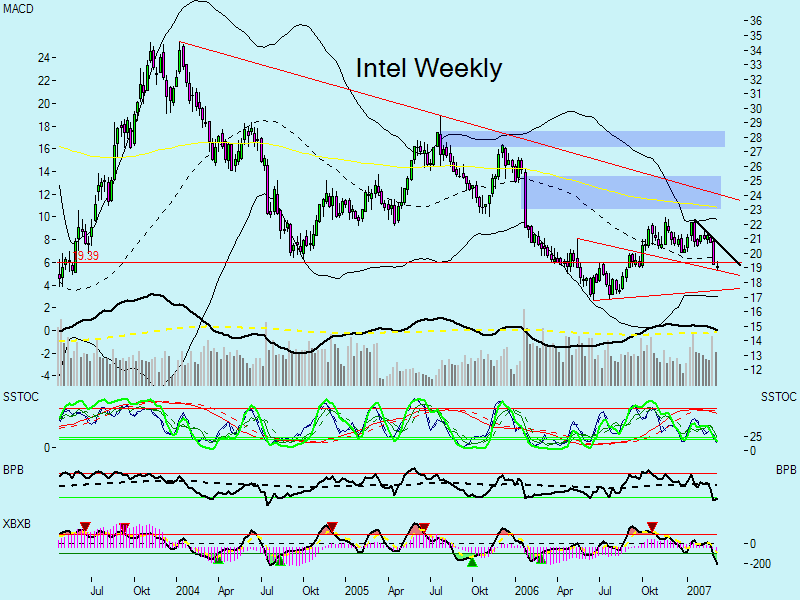Click the "Intel Weekly" chart title
The image size is (800, 600).
pyautogui.click(x=429, y=68)
